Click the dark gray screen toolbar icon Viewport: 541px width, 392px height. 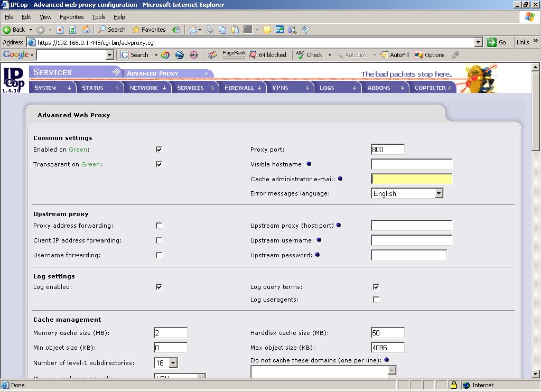[x=248, y=30]
